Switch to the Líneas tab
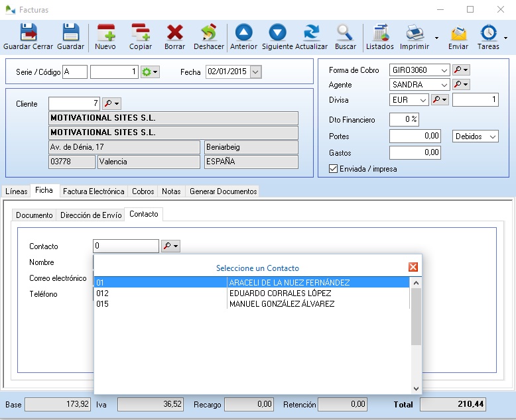 pyautogui.click(x=17, y=191)
